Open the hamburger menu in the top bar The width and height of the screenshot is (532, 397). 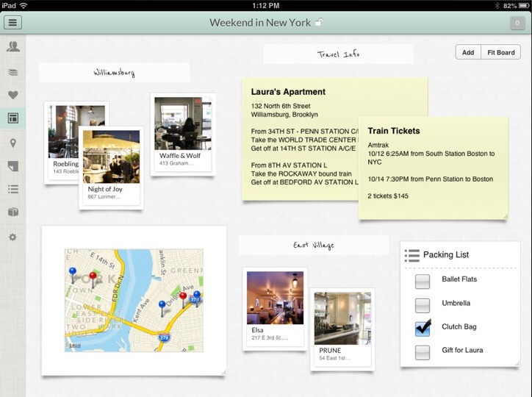point(12,22)
